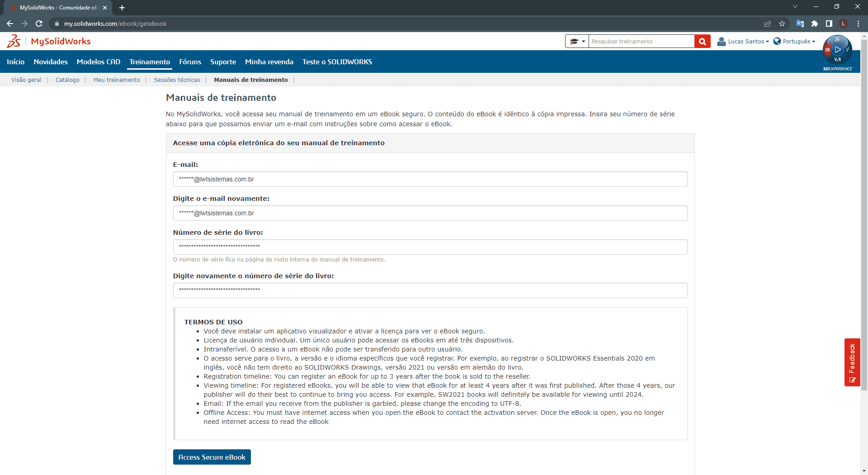
Task: Open the Minha revenda menu item
Action: tap(269, 62)
